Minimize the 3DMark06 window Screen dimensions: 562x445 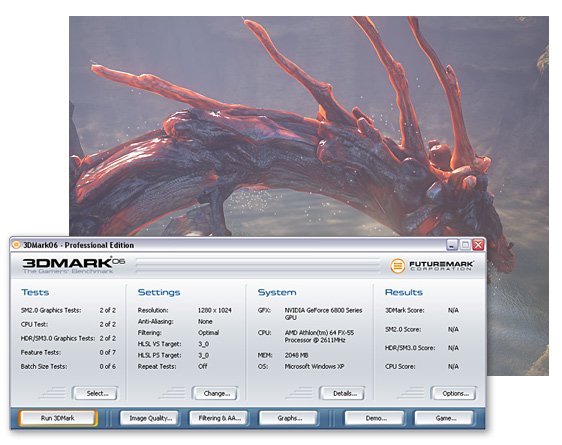[452, 245]
